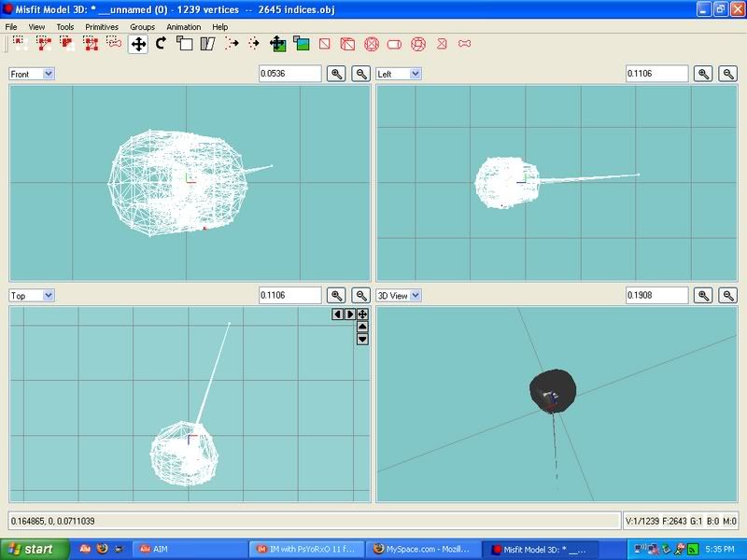Activate the Move tool (four-way arrow)
This screenshot has width=747, height=560.
click(x=138, y=44)
